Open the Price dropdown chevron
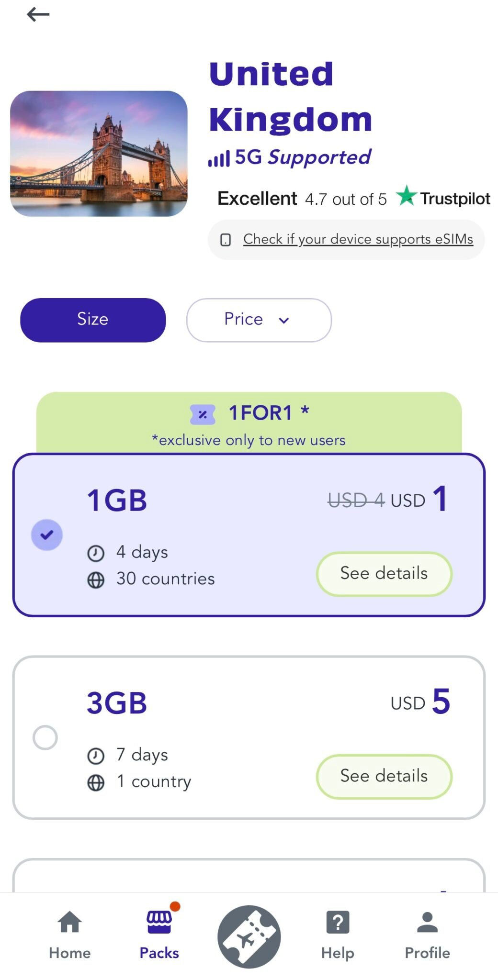The width and height of the screenshot is (498, 980). [x=283, y=320]
